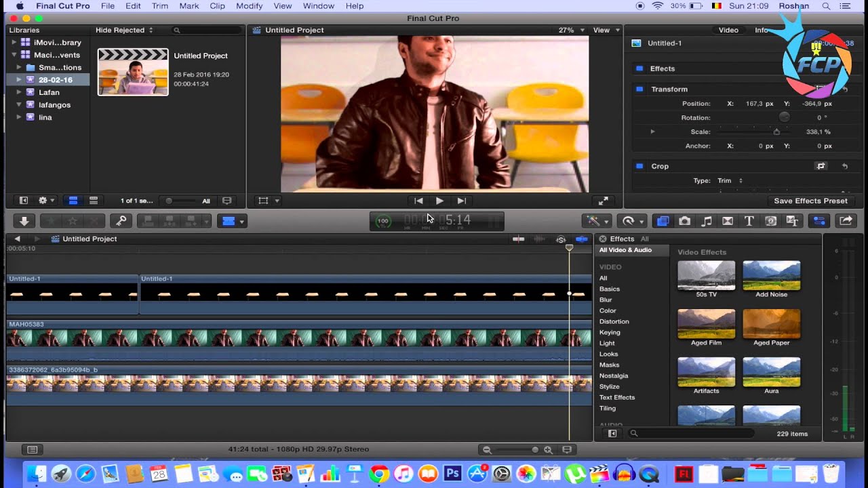Select the Aged Paper effect thumbnail
Viewport: 868px width, 488px height.
(x=771, y=324)
